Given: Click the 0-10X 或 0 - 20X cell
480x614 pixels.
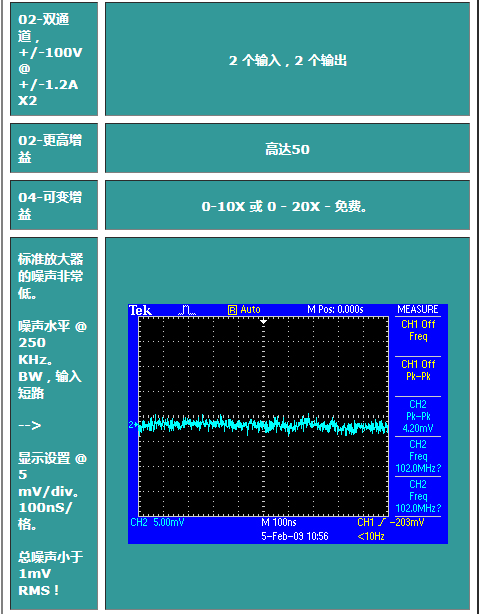Looking at the screenshot, I should tap(287, 205).
